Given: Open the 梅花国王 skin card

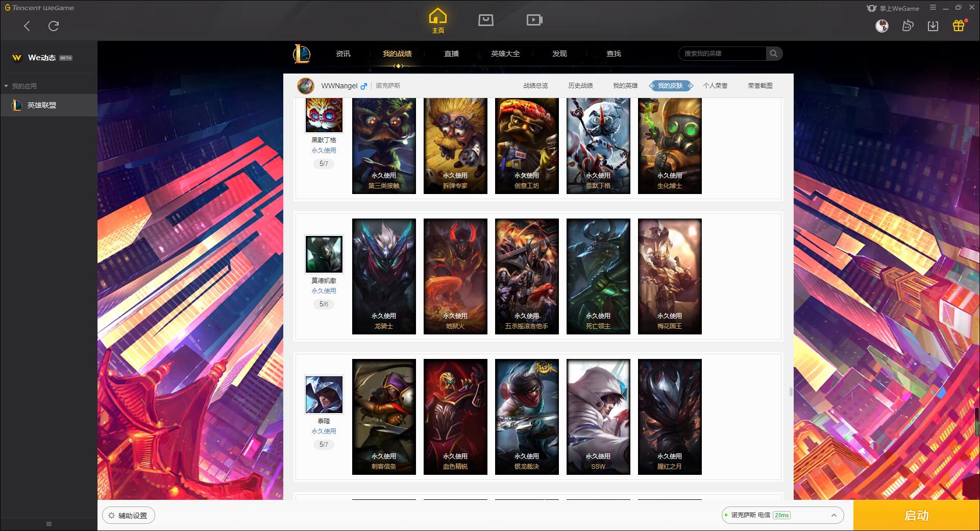Looking at the screenshot, I should pyautogui.click(x=670, y=276).
